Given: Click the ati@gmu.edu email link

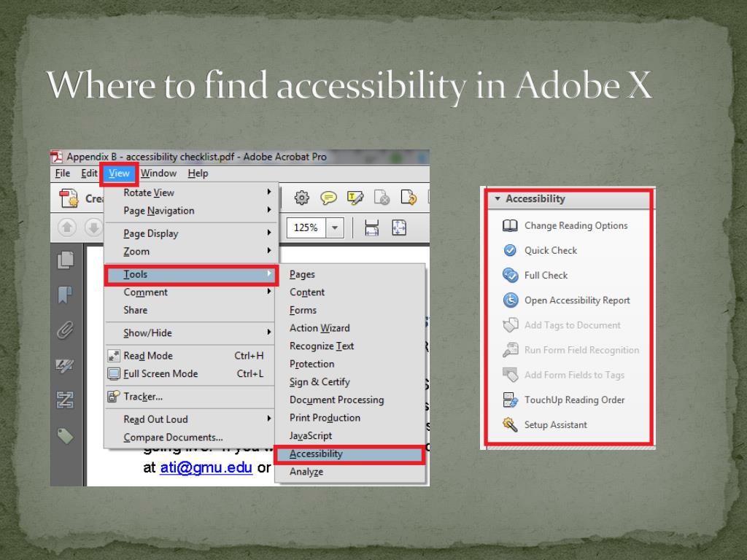Looking at the screenshot, I should pos(206,467).
